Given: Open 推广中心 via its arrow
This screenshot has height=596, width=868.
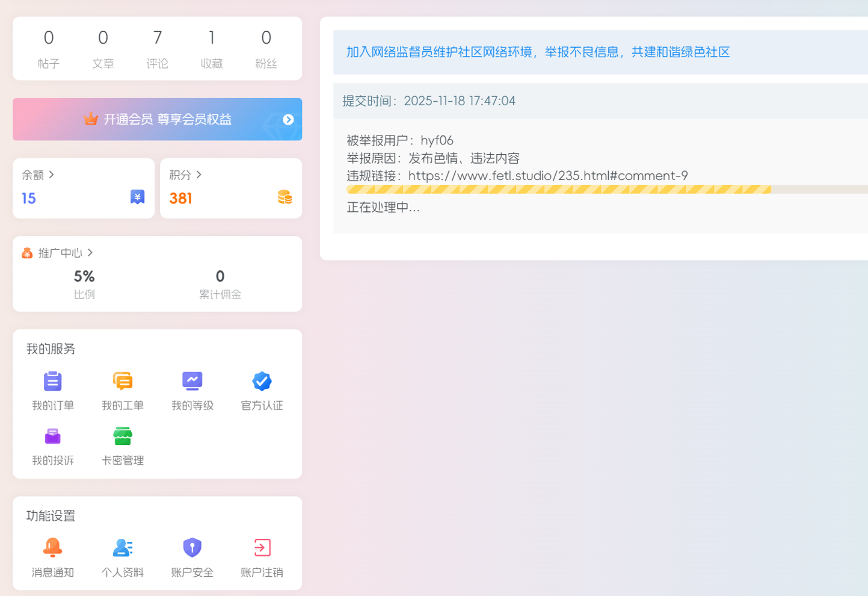Looking at the screenshot, I should click(90, 253).
